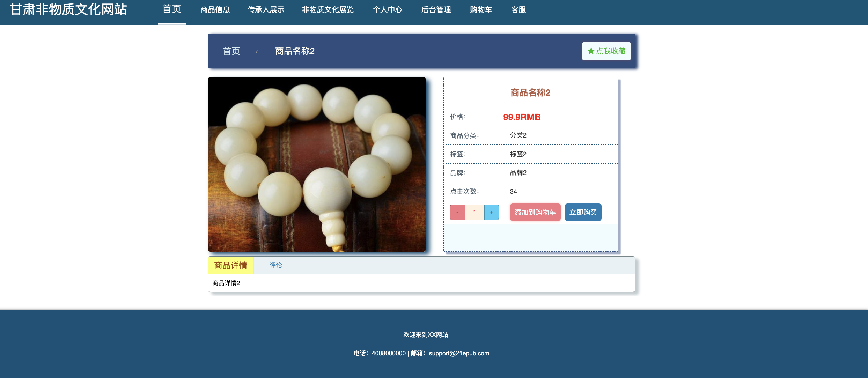Click the star icon on the 点我收藏 button
The height and width of the screenshot is (378, 868).
[591, 51]
